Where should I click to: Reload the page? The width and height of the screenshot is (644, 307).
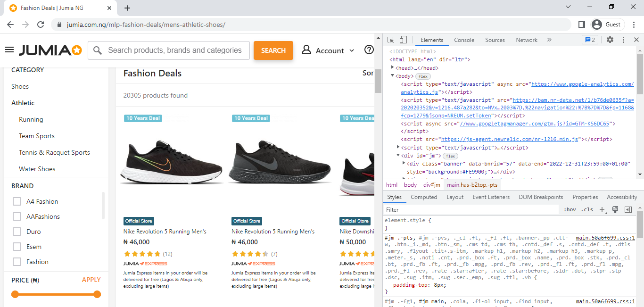point(41,25)
